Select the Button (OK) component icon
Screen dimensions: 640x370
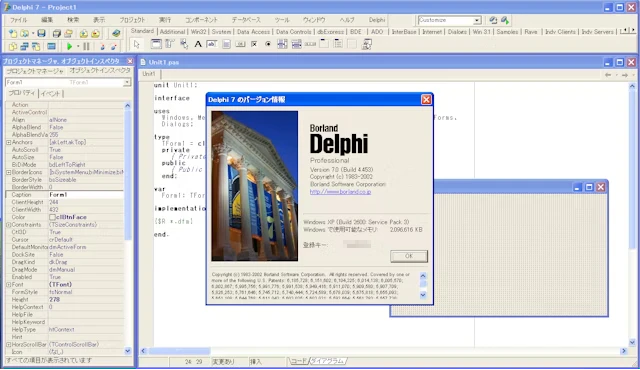pyautogui.click(x=240, y=44)
